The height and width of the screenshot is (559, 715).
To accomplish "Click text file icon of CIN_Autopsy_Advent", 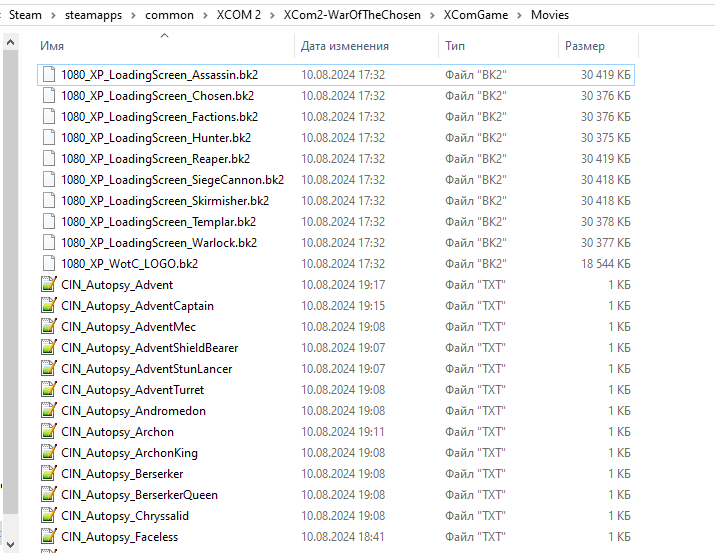I will tap(49, 284).
